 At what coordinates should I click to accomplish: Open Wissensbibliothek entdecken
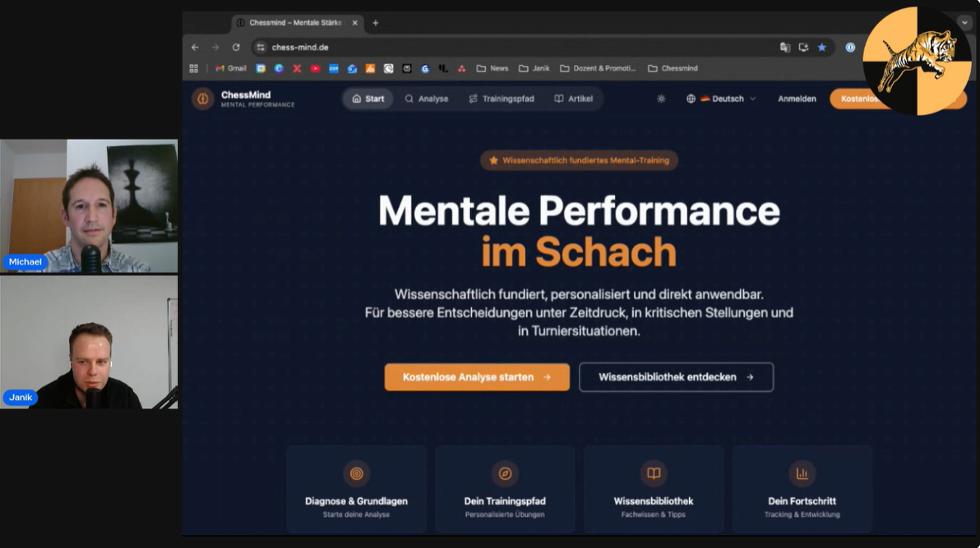[x=676, y=376]
